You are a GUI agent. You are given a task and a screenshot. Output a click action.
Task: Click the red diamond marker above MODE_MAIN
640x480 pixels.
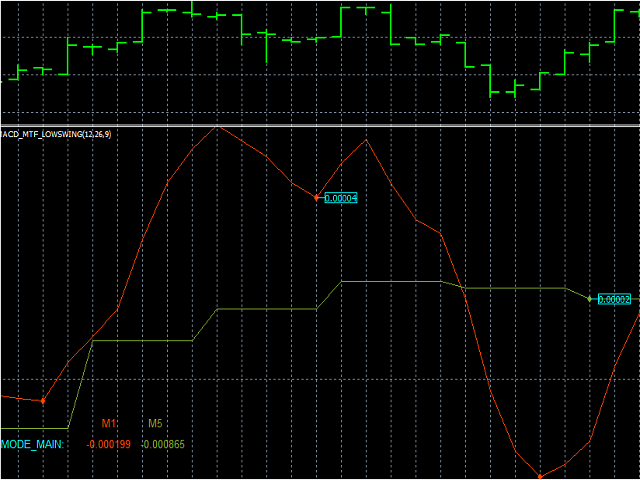pyautogui.click(x=43, y=401)
